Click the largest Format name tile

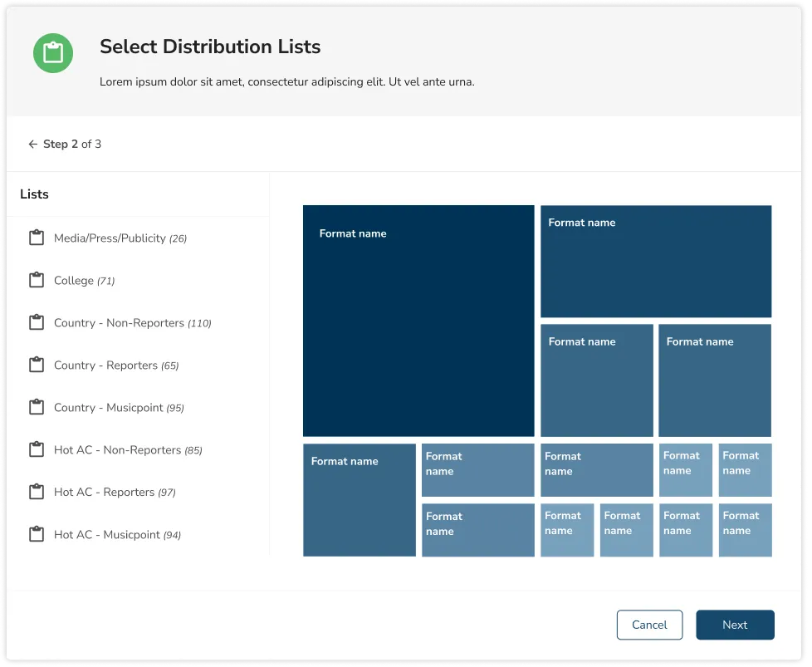pyautogui.click(x=418, y=320)
